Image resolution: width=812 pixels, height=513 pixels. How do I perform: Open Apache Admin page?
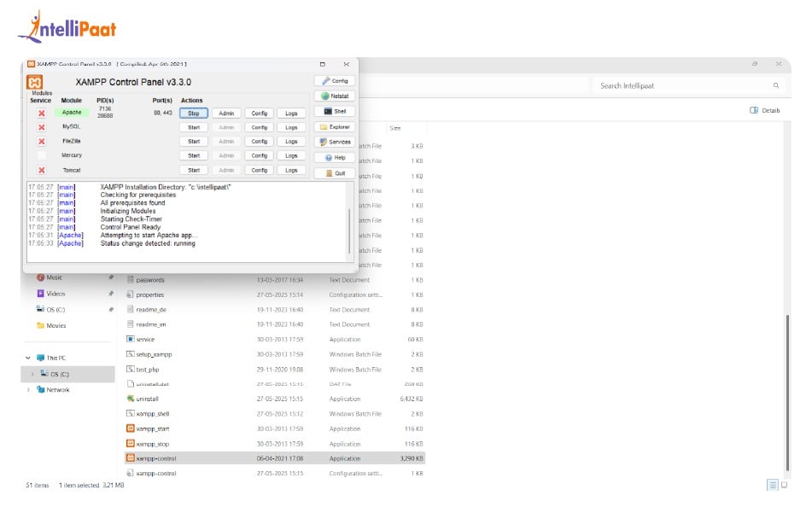(226, 113)
